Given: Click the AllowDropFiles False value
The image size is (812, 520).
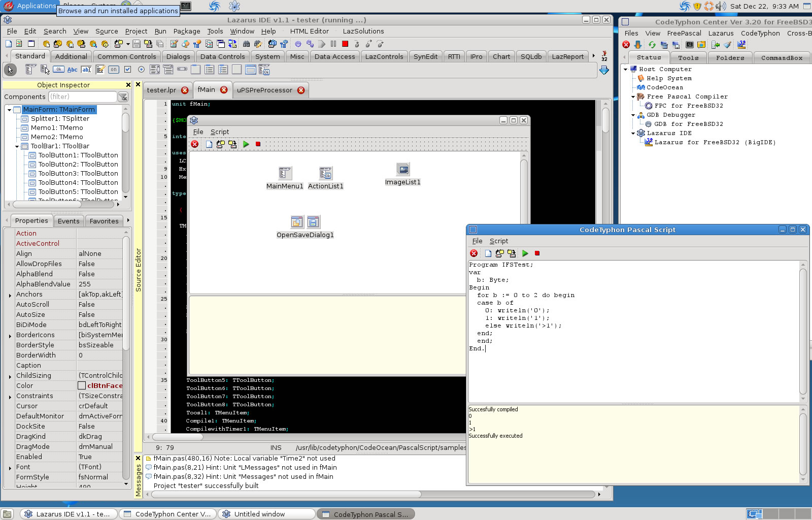Looking at the screenshot, I should (99, 264).
